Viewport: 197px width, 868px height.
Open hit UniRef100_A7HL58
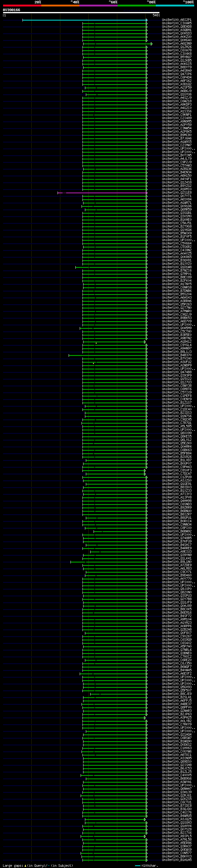tap(176, 839)
